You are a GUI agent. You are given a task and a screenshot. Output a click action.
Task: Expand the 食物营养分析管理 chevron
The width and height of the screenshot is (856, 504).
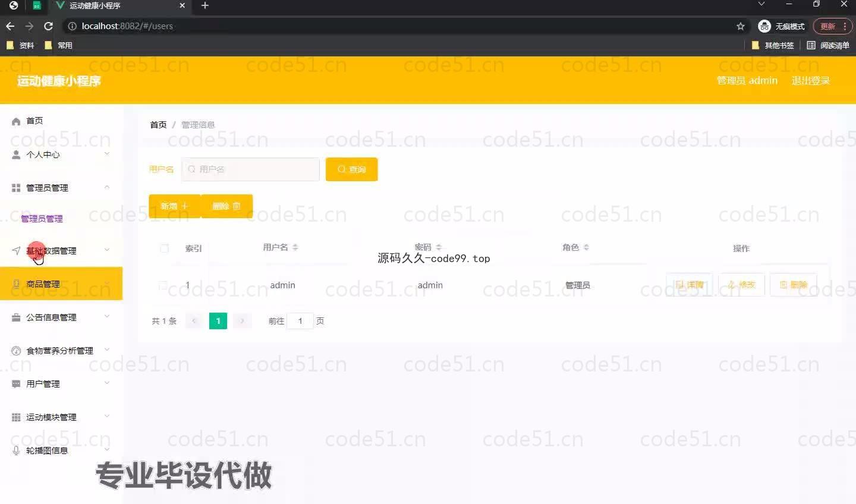[x=107, y=350]
